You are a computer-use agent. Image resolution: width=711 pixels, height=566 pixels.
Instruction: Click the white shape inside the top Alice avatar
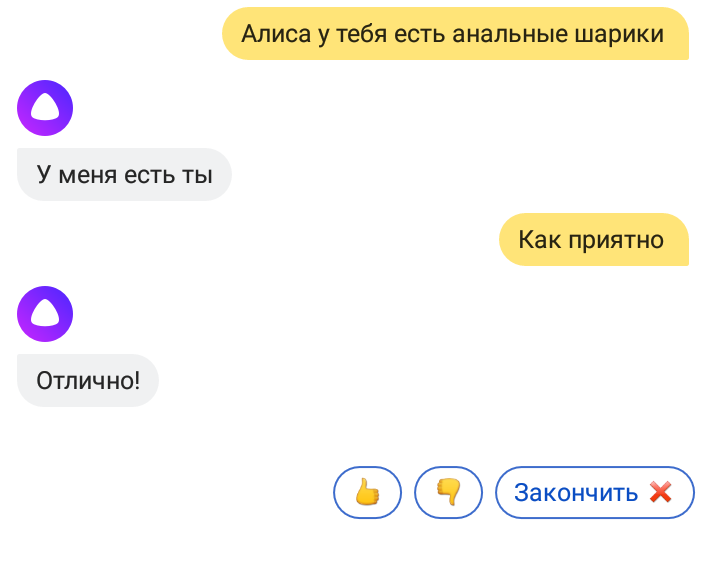(45, 110)
